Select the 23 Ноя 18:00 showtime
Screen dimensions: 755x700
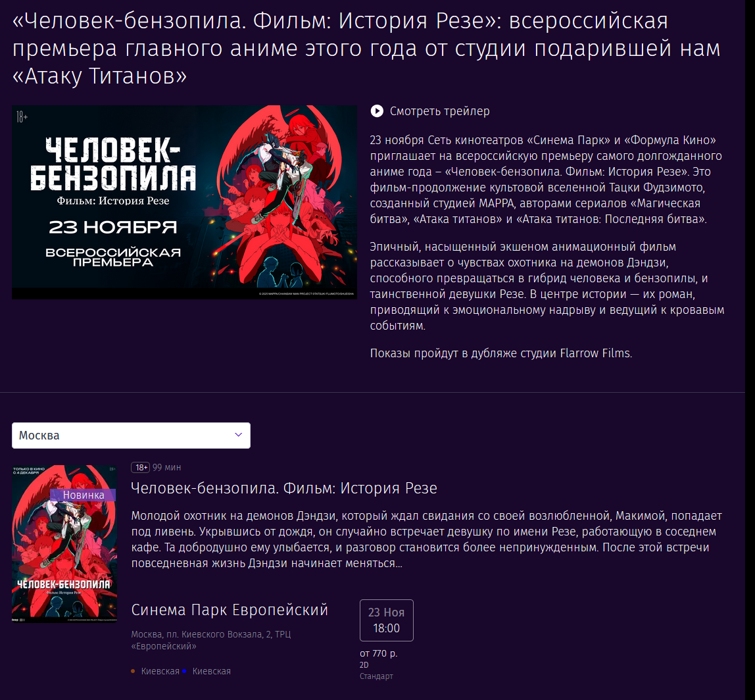[x=386, y=620]
